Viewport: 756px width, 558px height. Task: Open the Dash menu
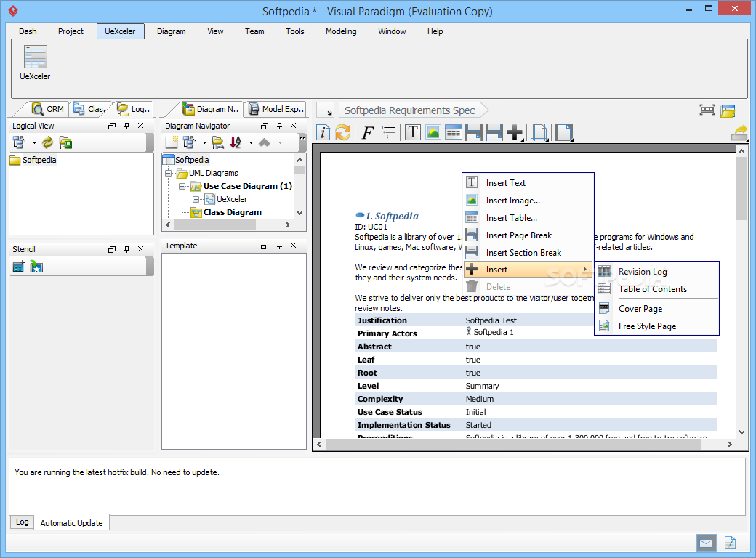coord(28,31)
